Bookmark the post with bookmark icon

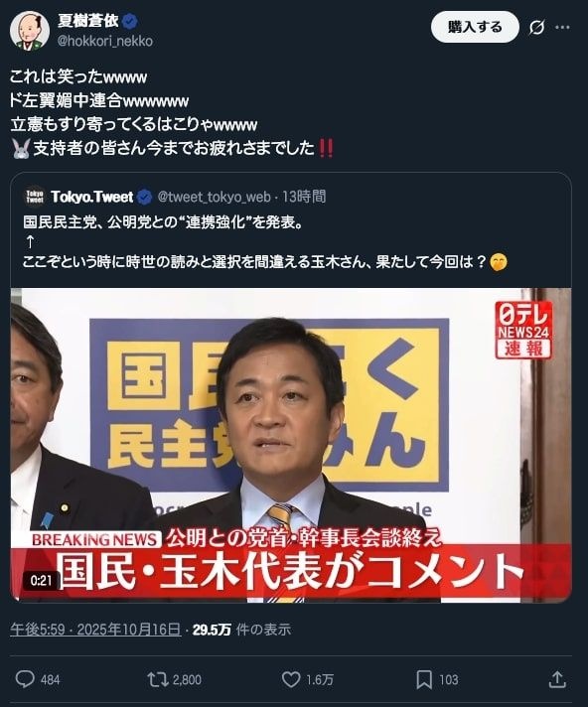424,679
